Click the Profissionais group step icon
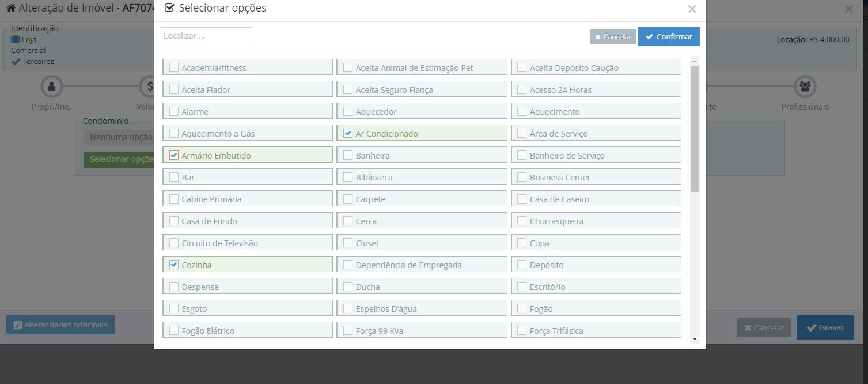This screenshot has width=868, height=384. point(805,87)
